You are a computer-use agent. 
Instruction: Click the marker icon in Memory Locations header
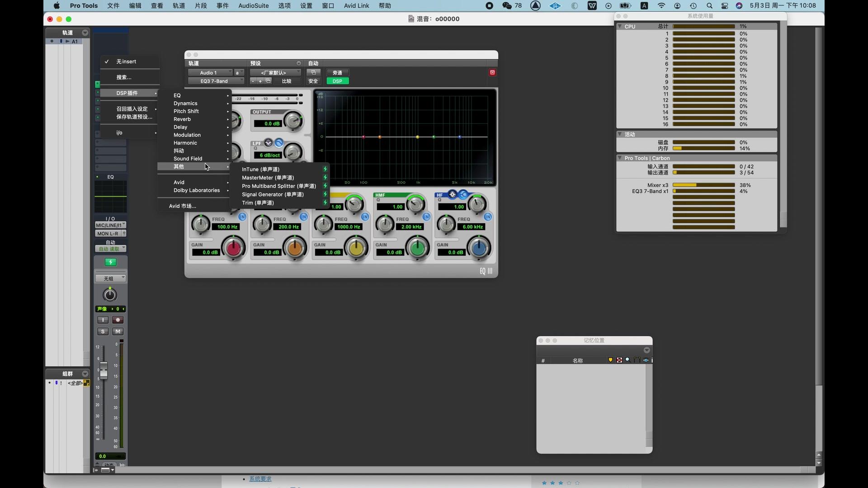[610, 360]
